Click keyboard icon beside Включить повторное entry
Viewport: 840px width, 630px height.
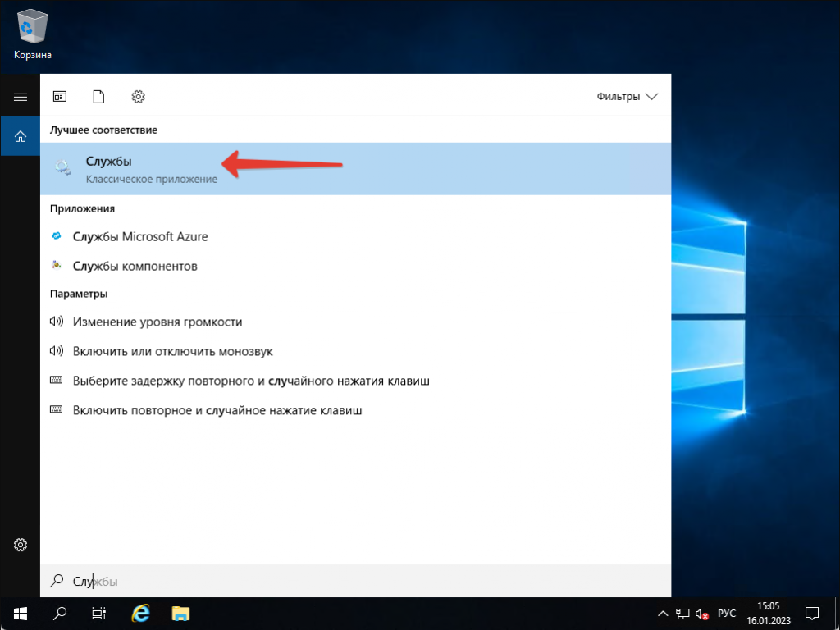57,409
